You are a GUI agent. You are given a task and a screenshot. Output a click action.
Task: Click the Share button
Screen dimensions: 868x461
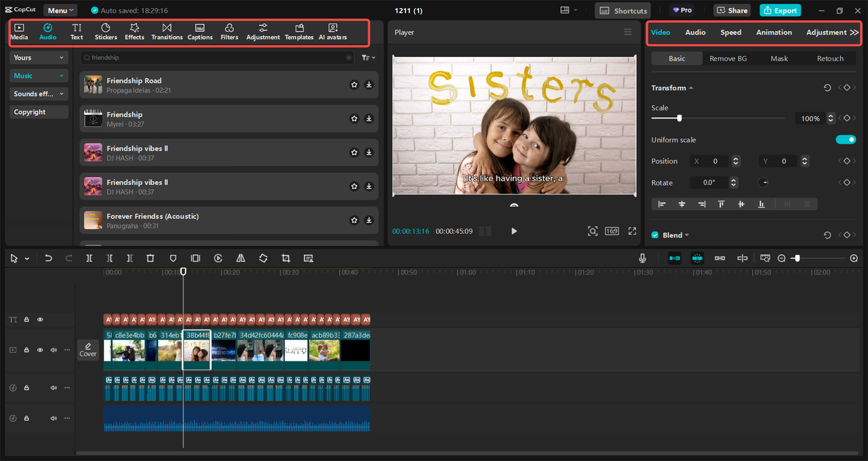(x=732, y=10)
